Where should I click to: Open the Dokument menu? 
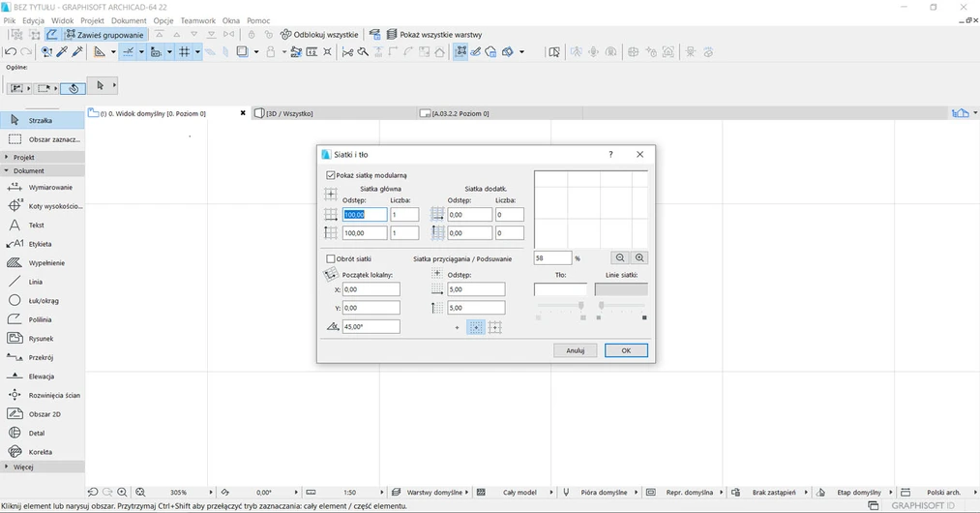tap(129, 20)
